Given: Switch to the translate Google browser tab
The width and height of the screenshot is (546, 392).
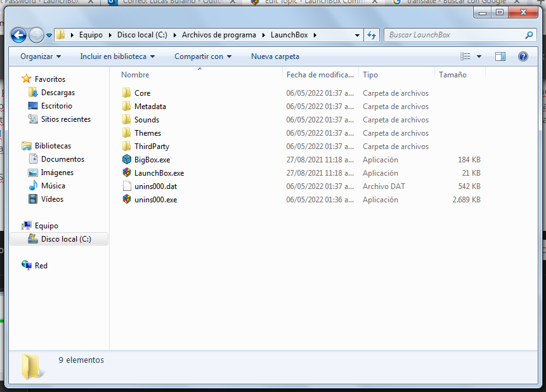Looking at the screenshot, I should click(455, 2).
